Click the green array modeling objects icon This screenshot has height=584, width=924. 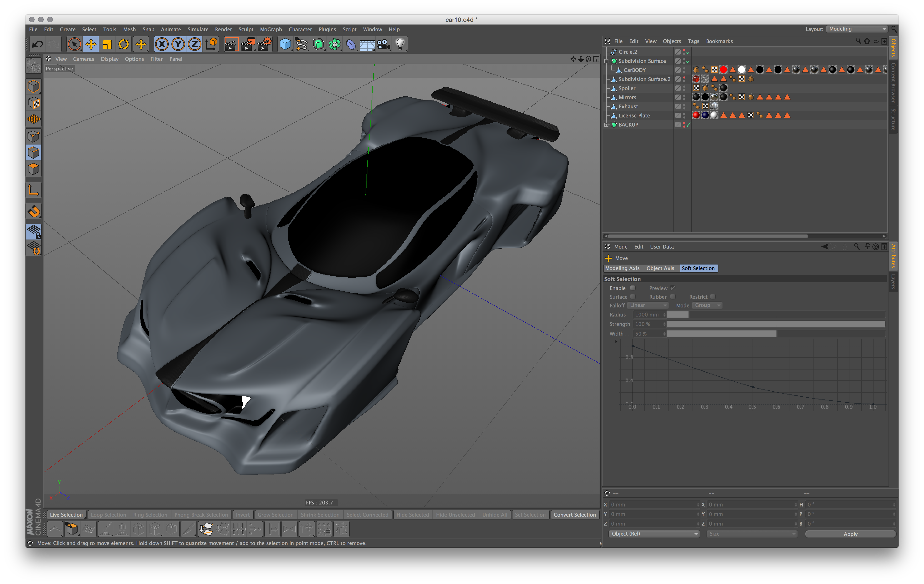click(x=335, y=44)
